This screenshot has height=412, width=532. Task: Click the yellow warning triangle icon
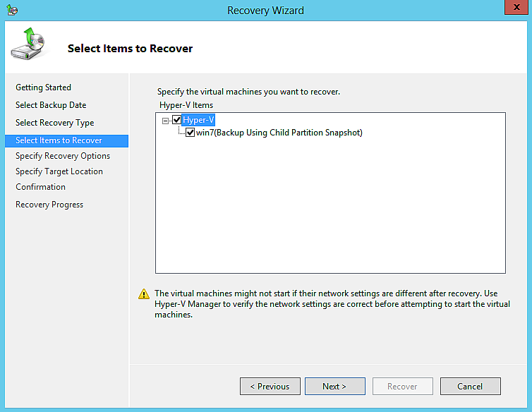[144, 294]
